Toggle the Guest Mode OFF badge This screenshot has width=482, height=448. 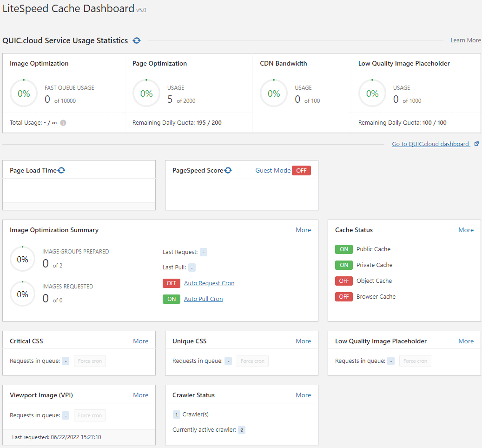(x=301, y=170)
